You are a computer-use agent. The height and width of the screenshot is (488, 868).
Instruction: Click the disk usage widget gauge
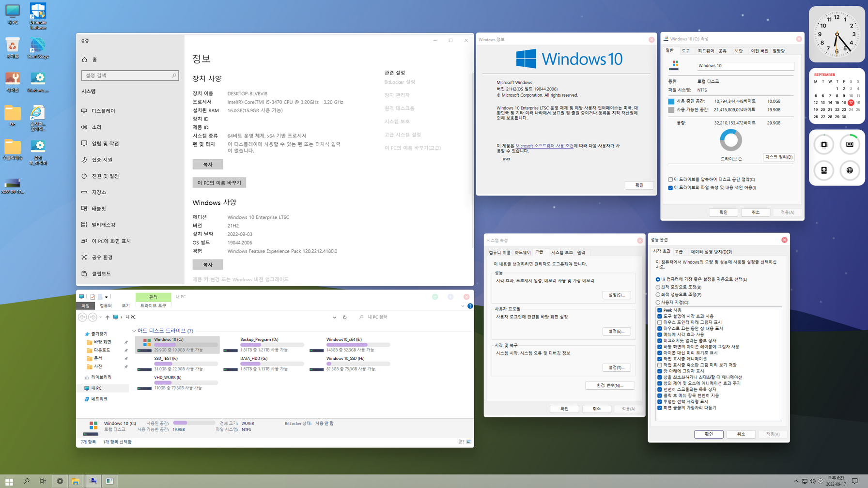pos(824,170)
